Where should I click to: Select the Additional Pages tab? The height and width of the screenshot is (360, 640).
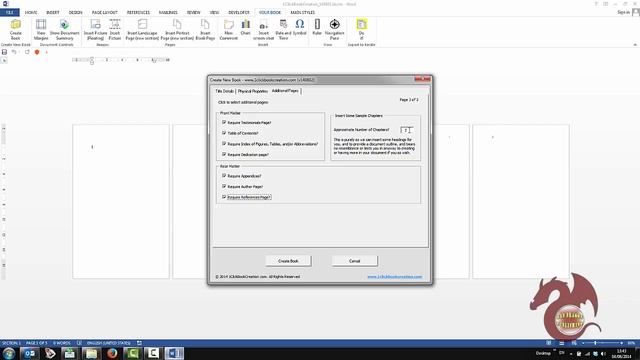[285, 91]
